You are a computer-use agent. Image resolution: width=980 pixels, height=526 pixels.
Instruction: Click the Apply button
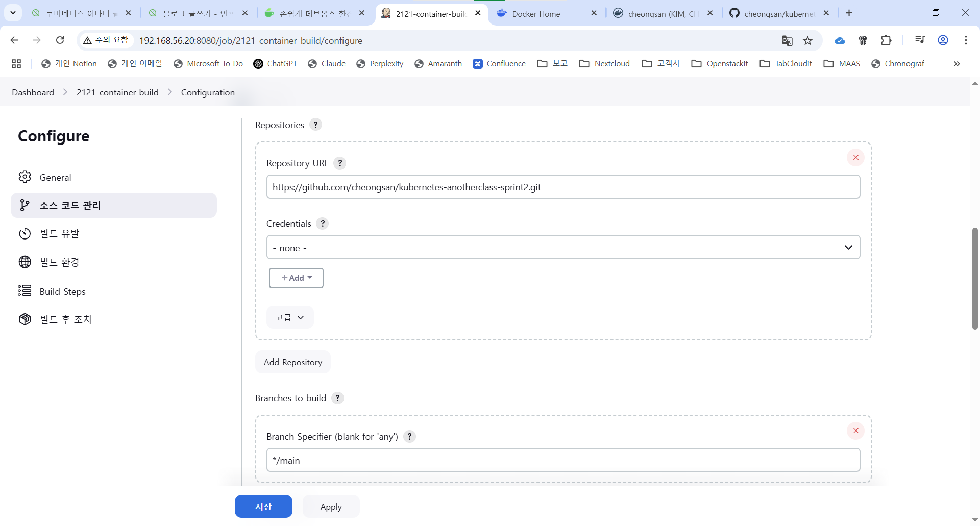tap(331, 506)
